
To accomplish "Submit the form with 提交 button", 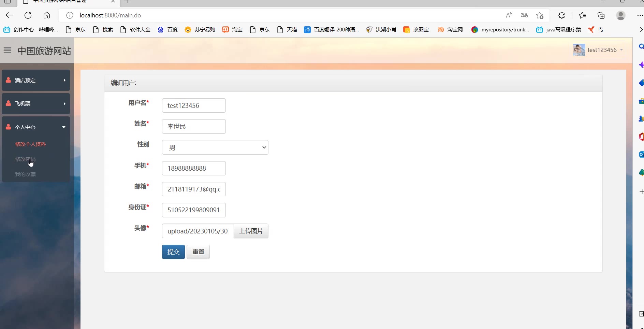I will 173,252.
